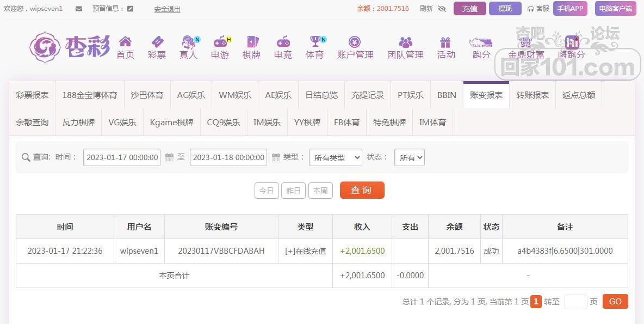Image resolution: width=644 pixels, height=324 pixels.
Task: Click the 杏彩 site logo
Action: (70, 47)
